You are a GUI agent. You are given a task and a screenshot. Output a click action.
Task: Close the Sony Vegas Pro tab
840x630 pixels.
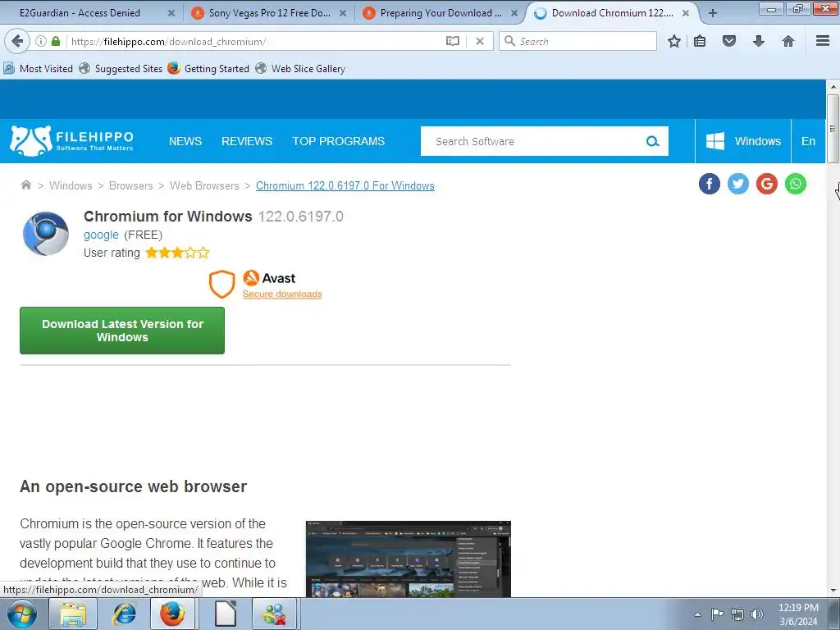pyautogui.click(x=343, y=13)
